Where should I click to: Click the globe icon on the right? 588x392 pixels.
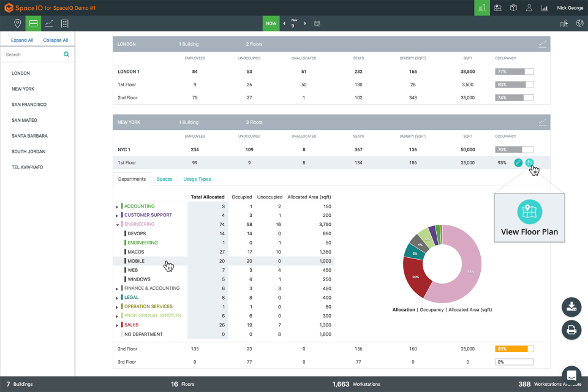[579, 23]
